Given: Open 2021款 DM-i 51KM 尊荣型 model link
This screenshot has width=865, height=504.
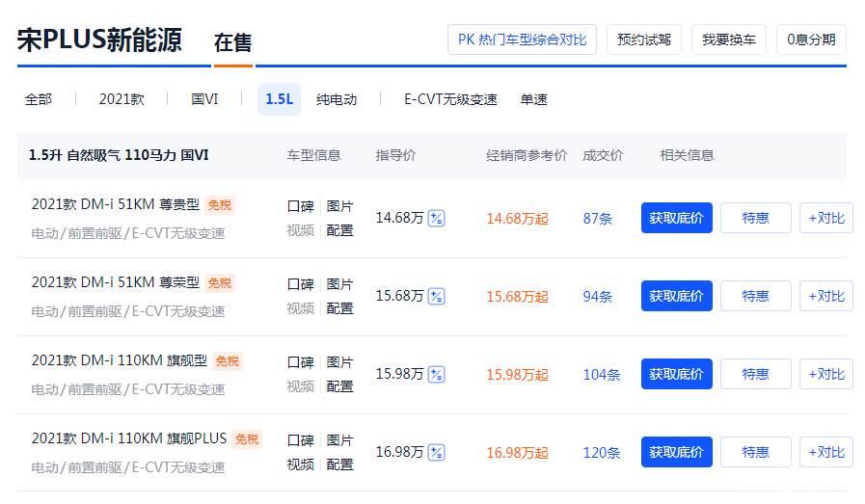Looking at the screenshot, I should (116, 283).
